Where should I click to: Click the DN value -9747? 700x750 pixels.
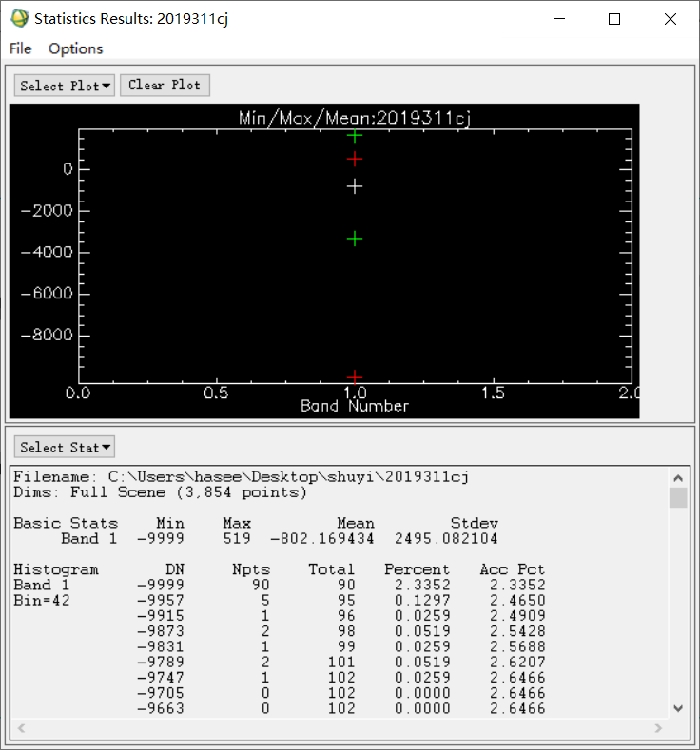(161, 678)
